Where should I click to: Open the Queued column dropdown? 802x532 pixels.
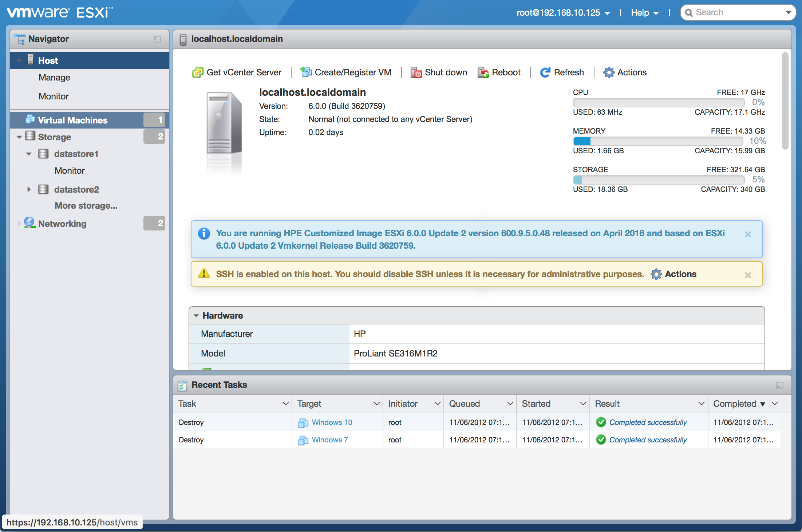pos(510,404)
